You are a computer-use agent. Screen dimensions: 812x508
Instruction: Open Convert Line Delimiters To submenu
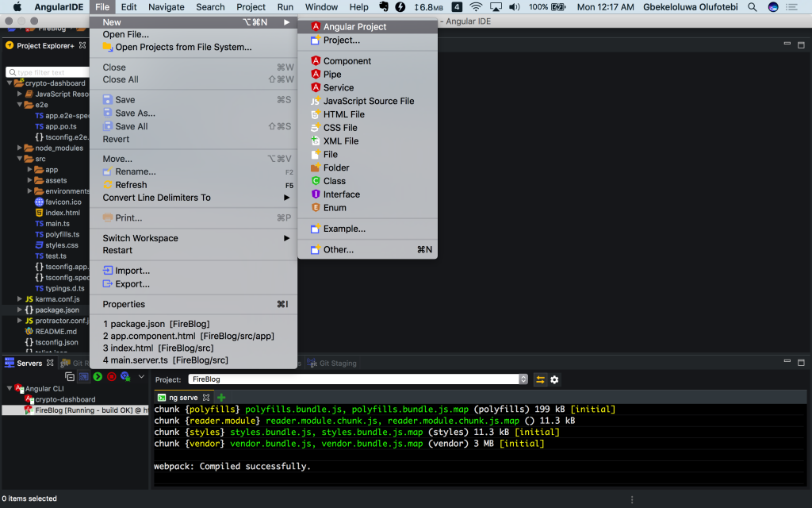(193, 198)
